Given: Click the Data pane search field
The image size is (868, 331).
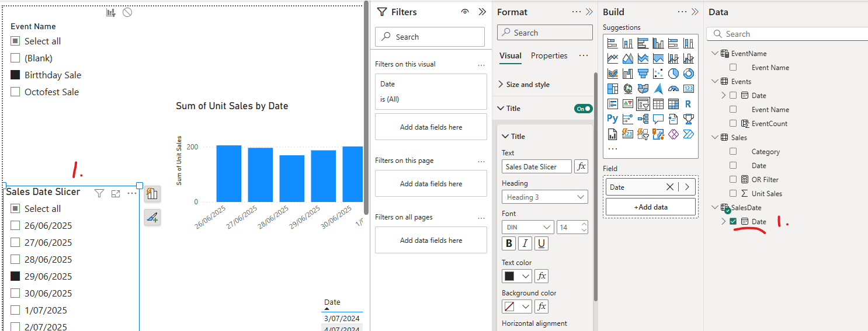Looking at the screenshot, I should click(787, 34).
